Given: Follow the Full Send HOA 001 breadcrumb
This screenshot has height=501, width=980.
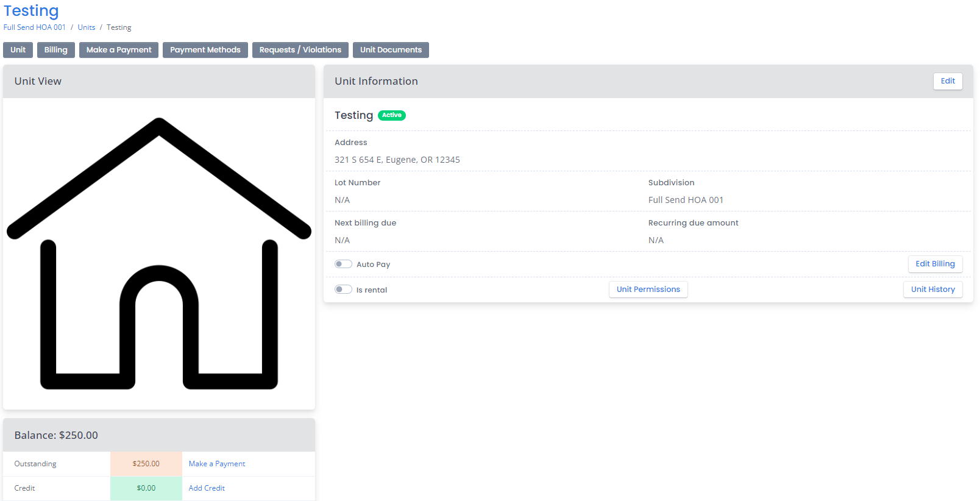Looking at the screenshot, I should point(35,27).
